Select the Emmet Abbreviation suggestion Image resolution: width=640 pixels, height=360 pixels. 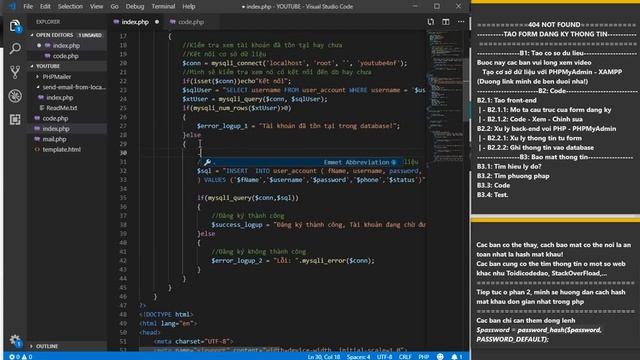click(x=301, y=162)
